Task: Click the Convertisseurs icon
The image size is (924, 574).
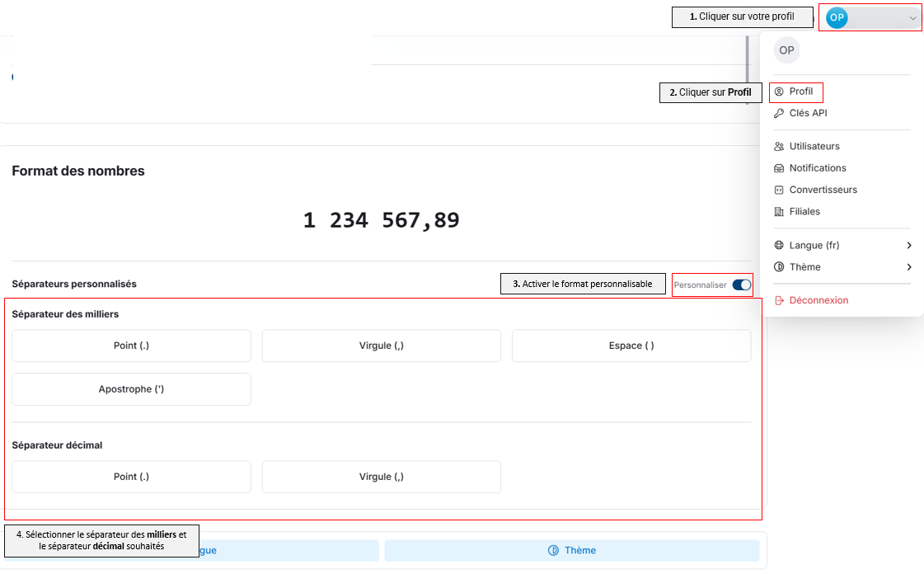Action: 779,190
